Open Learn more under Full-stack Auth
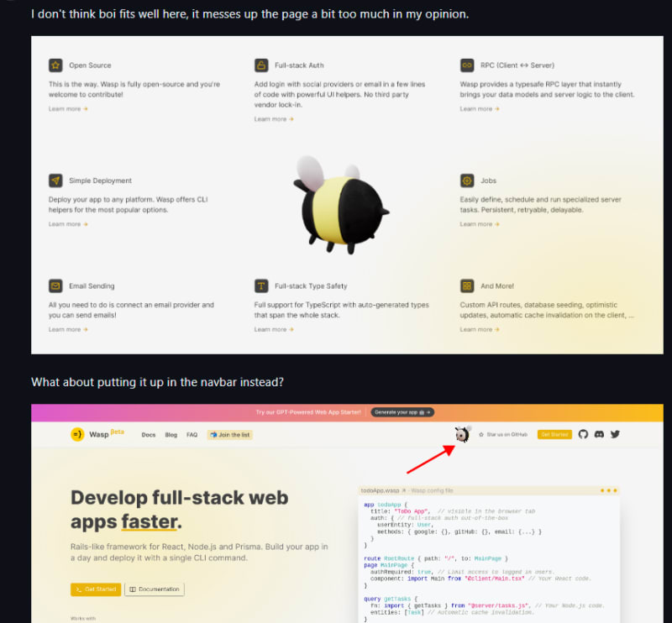 (x=274, y=119)
